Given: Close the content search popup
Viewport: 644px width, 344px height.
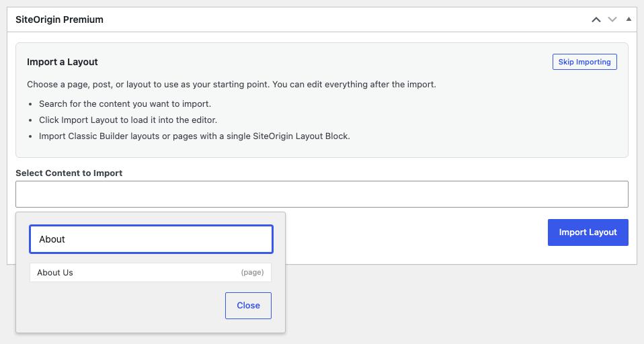Looking at the screenshot, I should point(248,306).
